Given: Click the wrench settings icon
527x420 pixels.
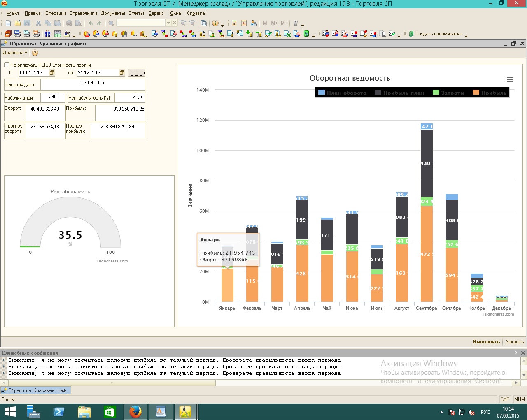Looking at the screenshot, I should [296, 23].
